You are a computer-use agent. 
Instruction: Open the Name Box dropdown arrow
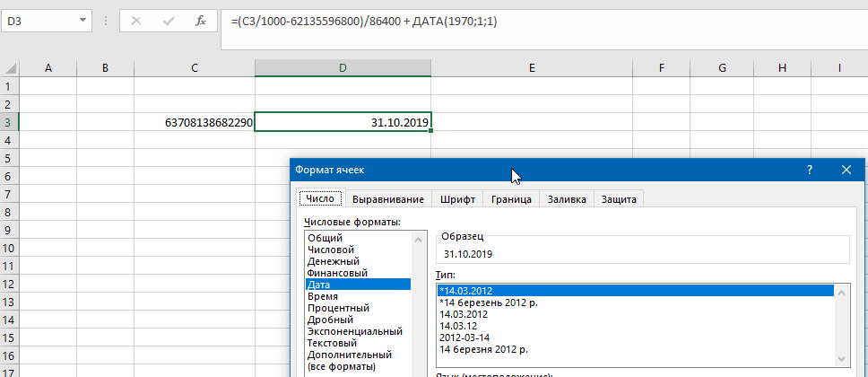pyautogui.click(x=82, y=21)
